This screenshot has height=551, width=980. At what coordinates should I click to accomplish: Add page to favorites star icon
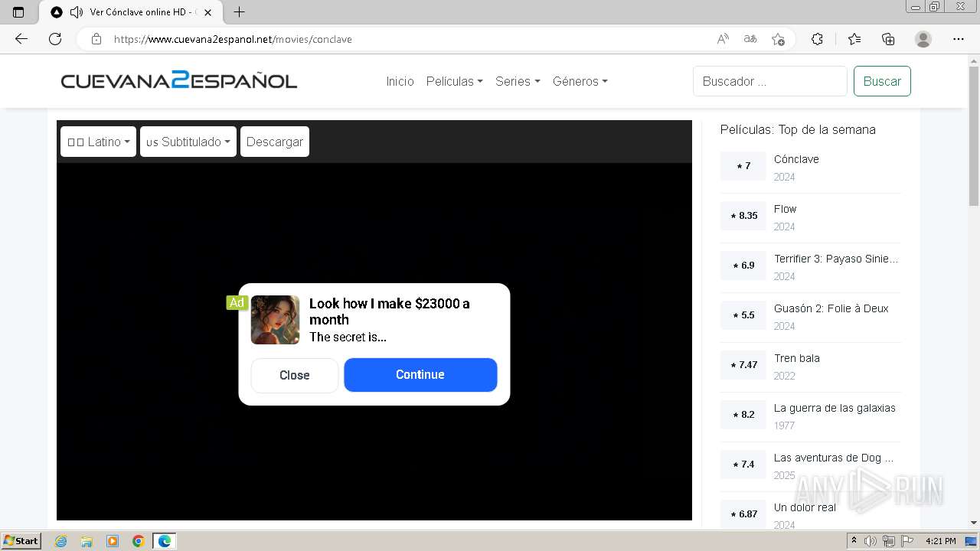click(779, 39)
